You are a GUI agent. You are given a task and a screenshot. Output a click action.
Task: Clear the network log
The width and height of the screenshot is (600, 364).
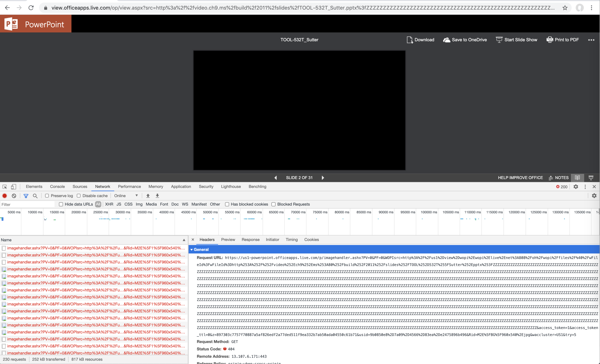(14, 196)
